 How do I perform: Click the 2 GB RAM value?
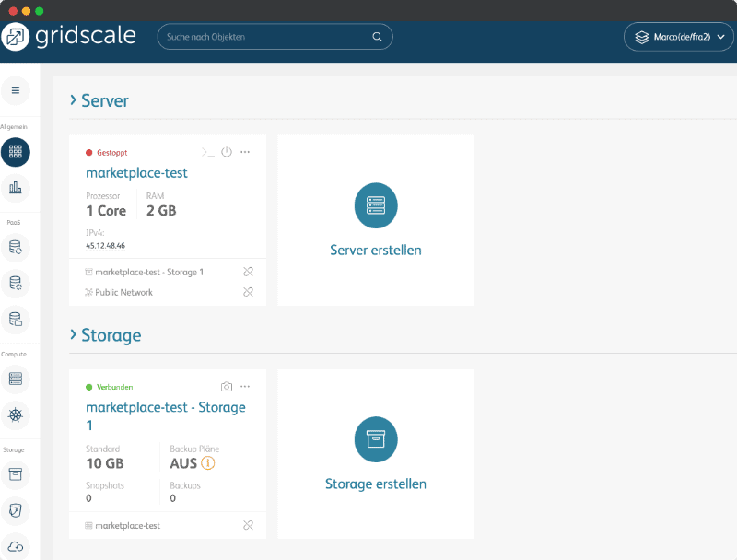161,211
